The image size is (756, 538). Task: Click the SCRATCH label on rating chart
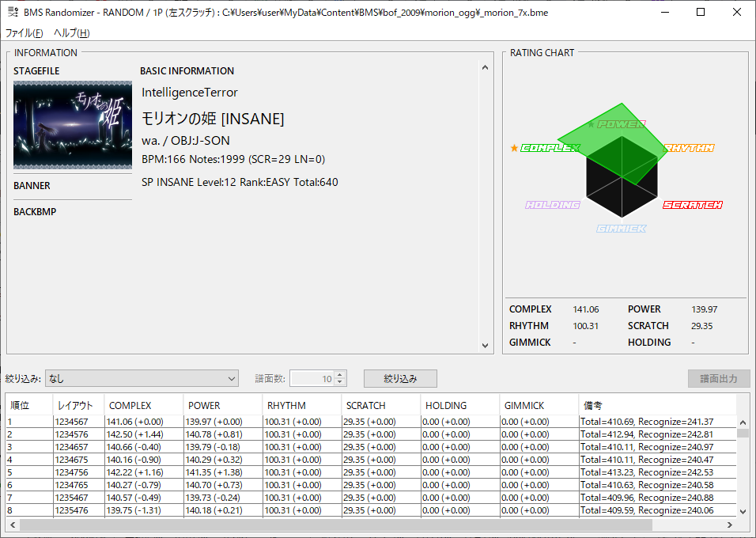pos(693,205)
